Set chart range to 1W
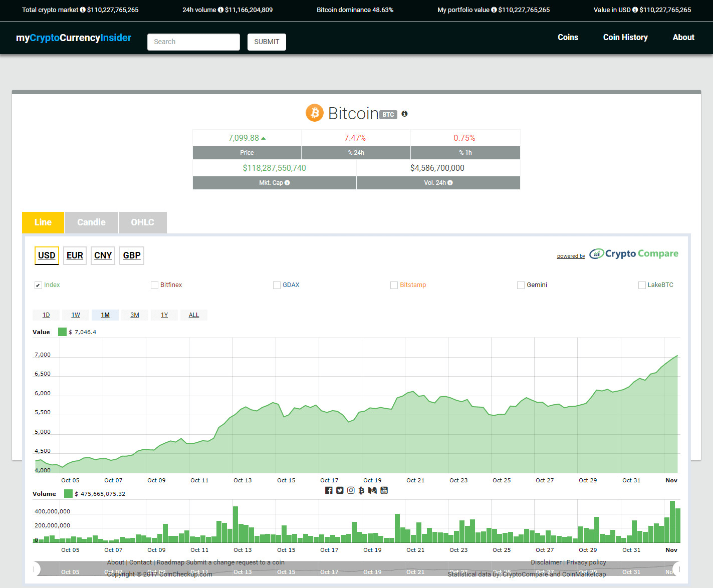Viewport: 713px width, 588px height. coord(76,315)
